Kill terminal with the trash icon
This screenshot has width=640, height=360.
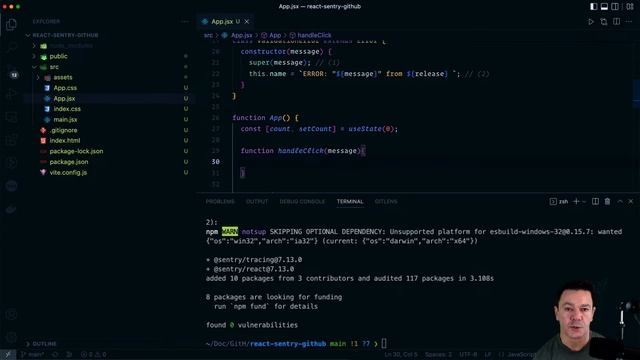click(607, 201)
